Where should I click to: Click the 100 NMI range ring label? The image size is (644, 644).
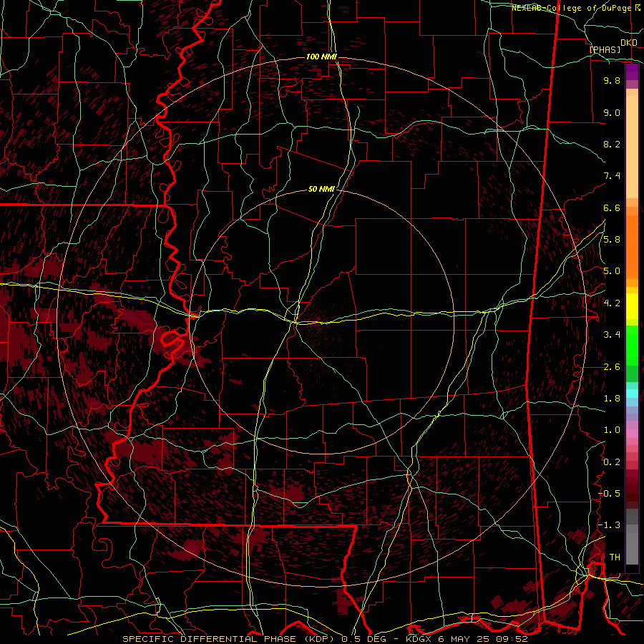321,57
